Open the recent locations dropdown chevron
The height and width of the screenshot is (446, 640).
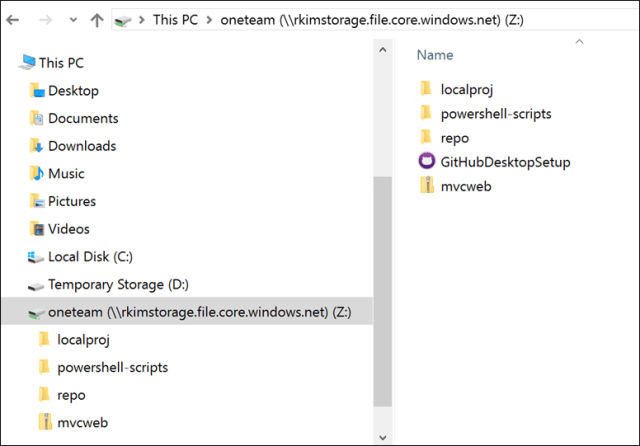pos(73,20)
